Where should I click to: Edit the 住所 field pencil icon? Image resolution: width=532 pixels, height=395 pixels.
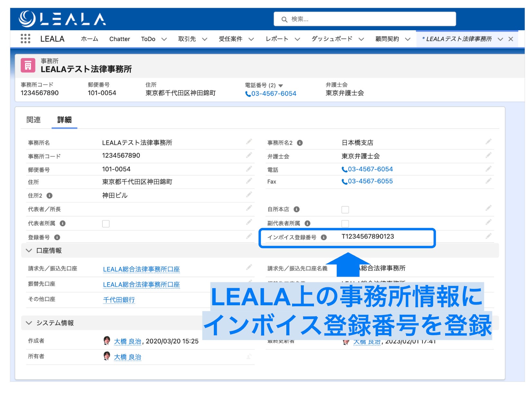click(x=249, y=181)
